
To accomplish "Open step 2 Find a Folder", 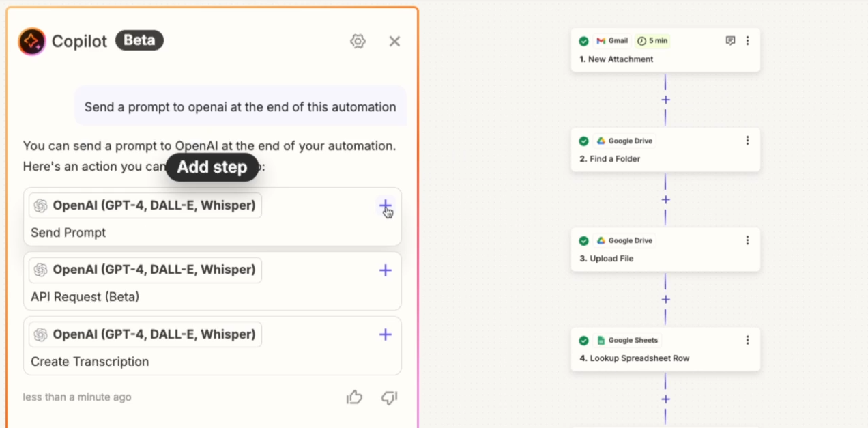I will [x=665, y=149].
